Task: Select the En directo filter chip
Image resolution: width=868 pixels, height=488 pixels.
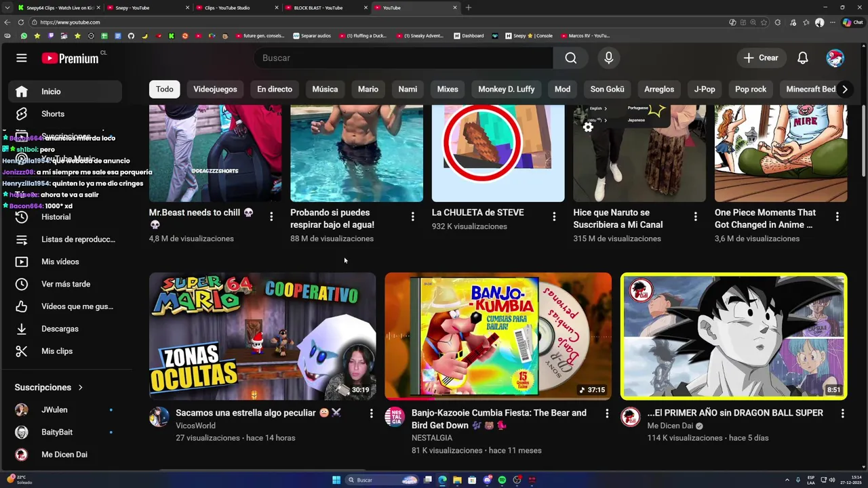Action: pyautogui.click(x=275, y=89)
